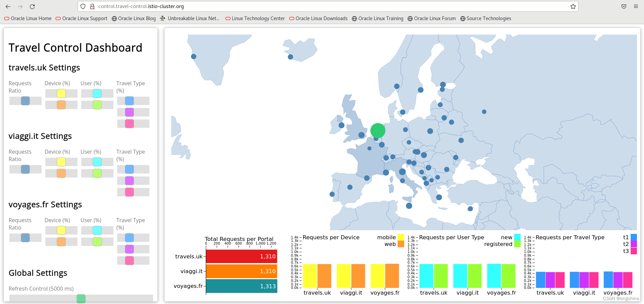The height and width of the screenshot is (304, 644).
Task: Click viaggi.it pink t3 travel type slider
Action: click(129, 192)
